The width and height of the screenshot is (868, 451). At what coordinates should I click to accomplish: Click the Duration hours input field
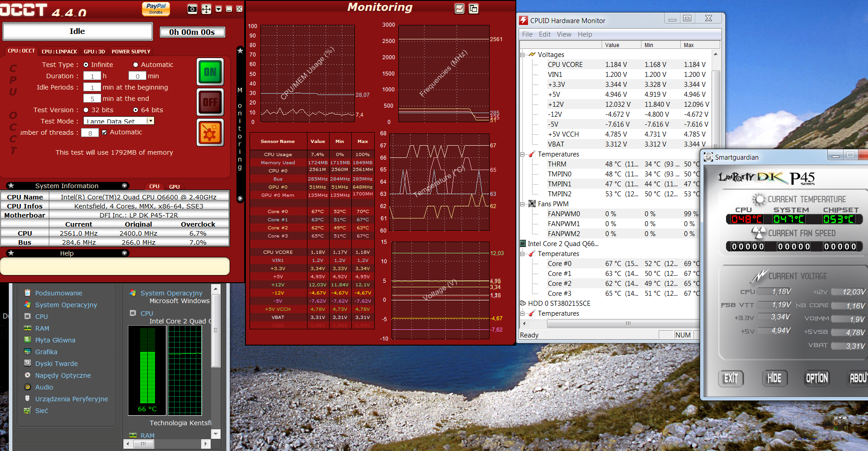tap(92, 76)
